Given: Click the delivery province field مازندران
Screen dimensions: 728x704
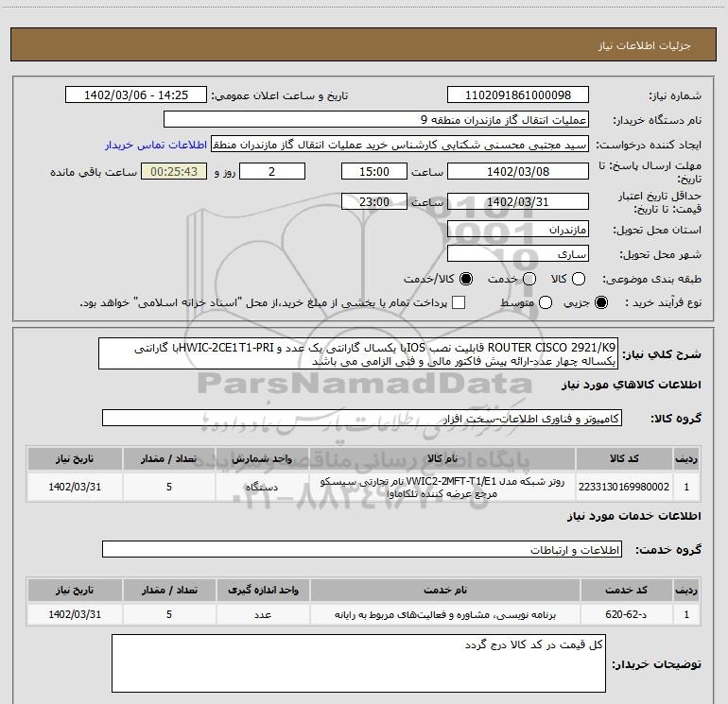Looking at the screenshot, I should [518, 229].
